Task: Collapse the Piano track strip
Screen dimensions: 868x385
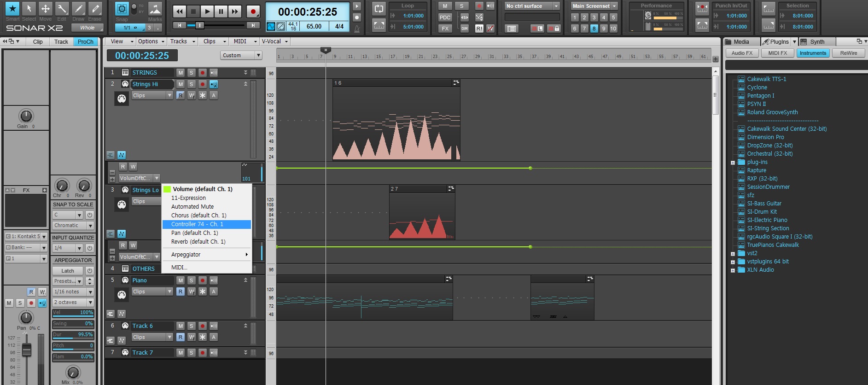Action: 245,280
